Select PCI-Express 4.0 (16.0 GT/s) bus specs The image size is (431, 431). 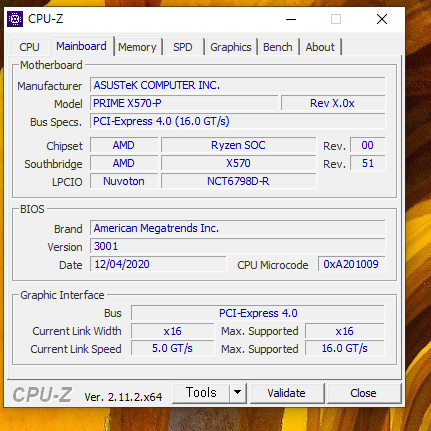237,121
